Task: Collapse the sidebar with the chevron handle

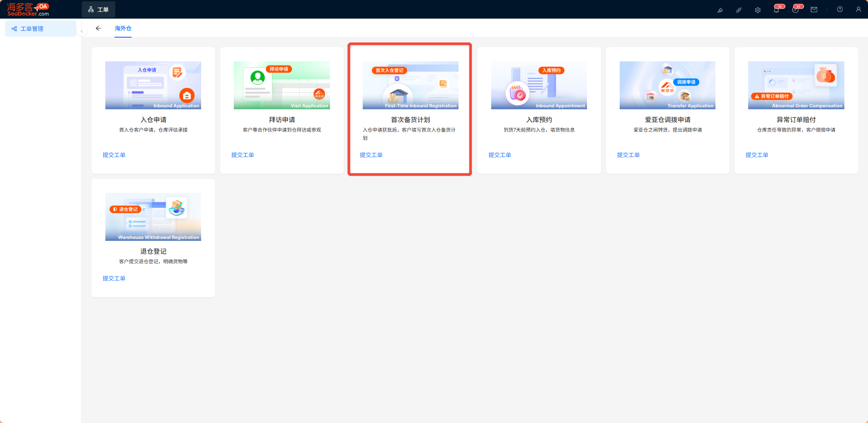Action: point(82,31)
